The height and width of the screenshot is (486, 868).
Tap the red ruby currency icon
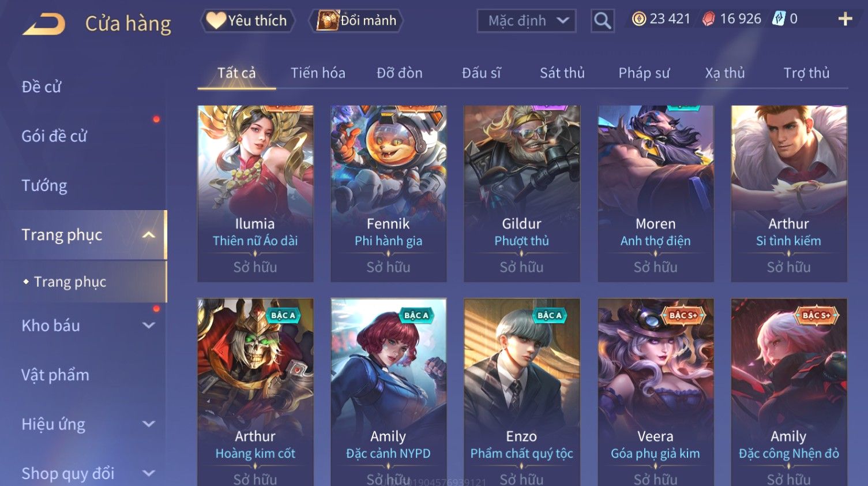(708, 19)
